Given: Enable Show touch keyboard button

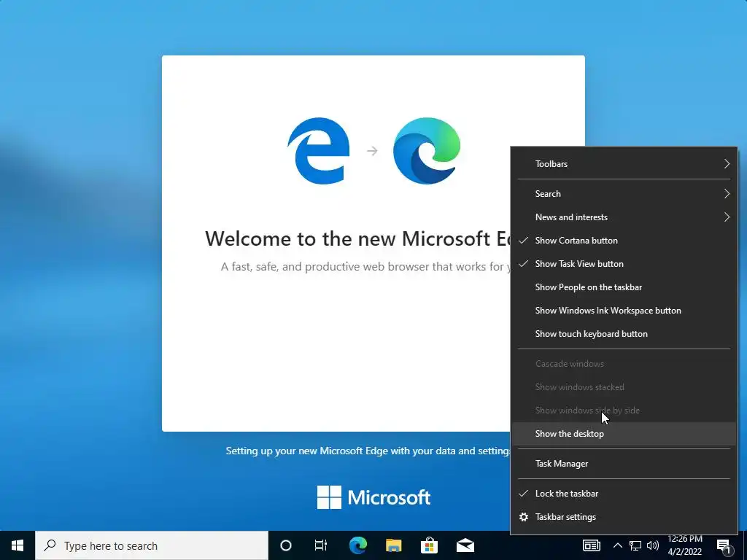Looking at the screenshot, I should (624, 334).
